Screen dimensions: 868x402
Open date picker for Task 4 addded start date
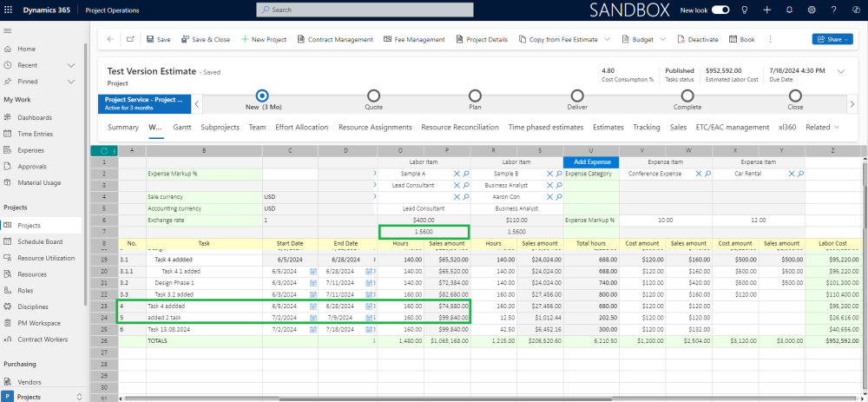pyautogui.click(x=313, y=306)
